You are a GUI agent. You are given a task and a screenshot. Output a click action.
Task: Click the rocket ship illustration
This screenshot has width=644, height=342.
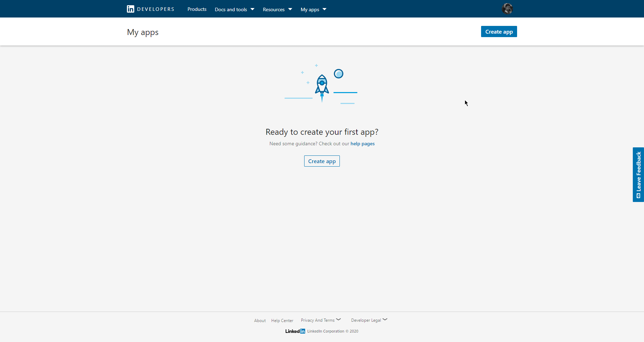pyautogui.click(x=322, y=86)
